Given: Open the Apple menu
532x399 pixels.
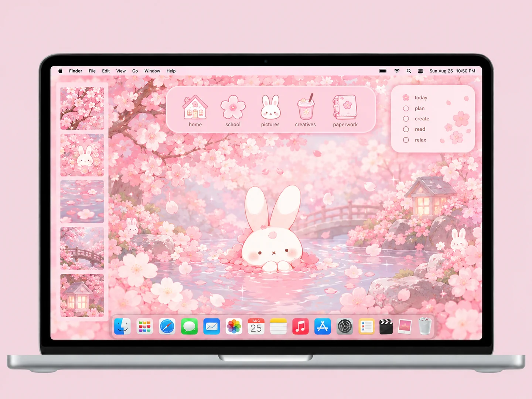Looking at the screenshot, I should 60,71.
